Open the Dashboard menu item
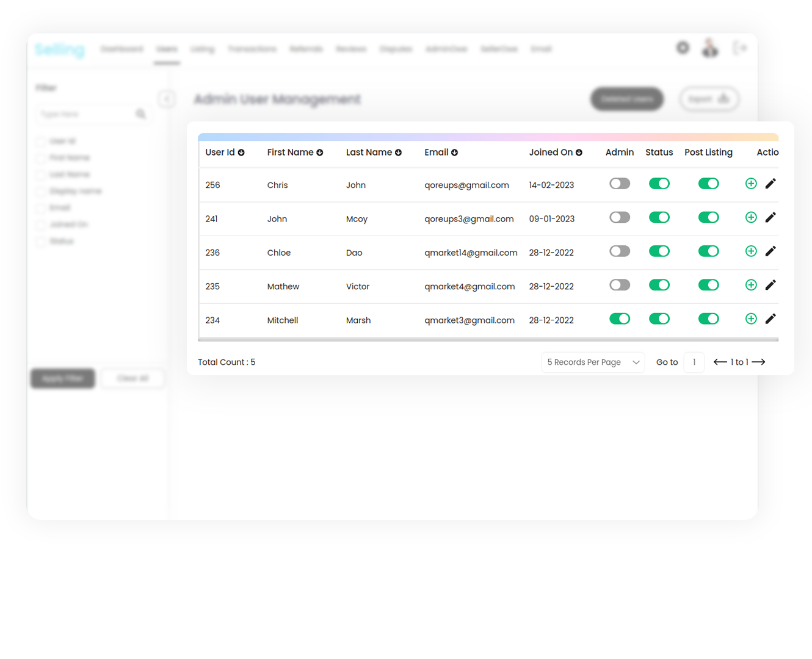 [x=121, y=49]
